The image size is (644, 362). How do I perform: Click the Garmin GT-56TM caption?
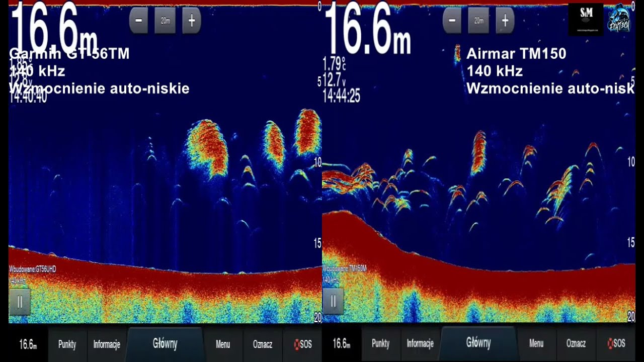pyautogui.click(x=69, y=54)
